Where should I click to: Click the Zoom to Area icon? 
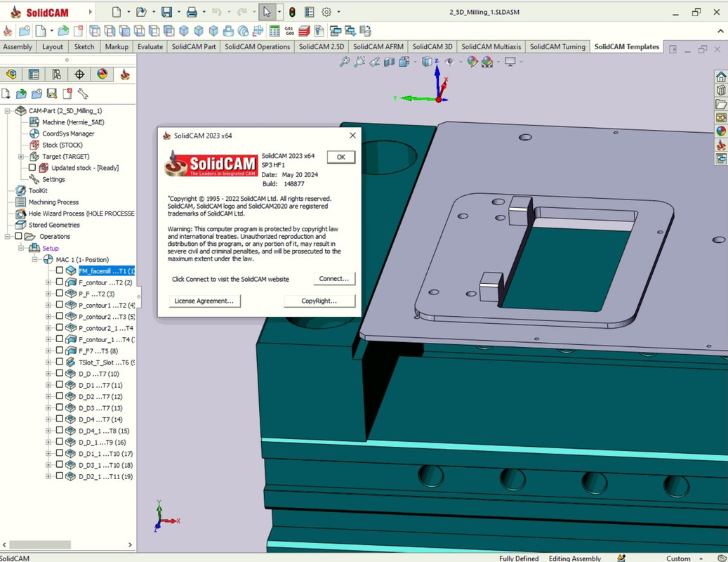coord(359,62)
